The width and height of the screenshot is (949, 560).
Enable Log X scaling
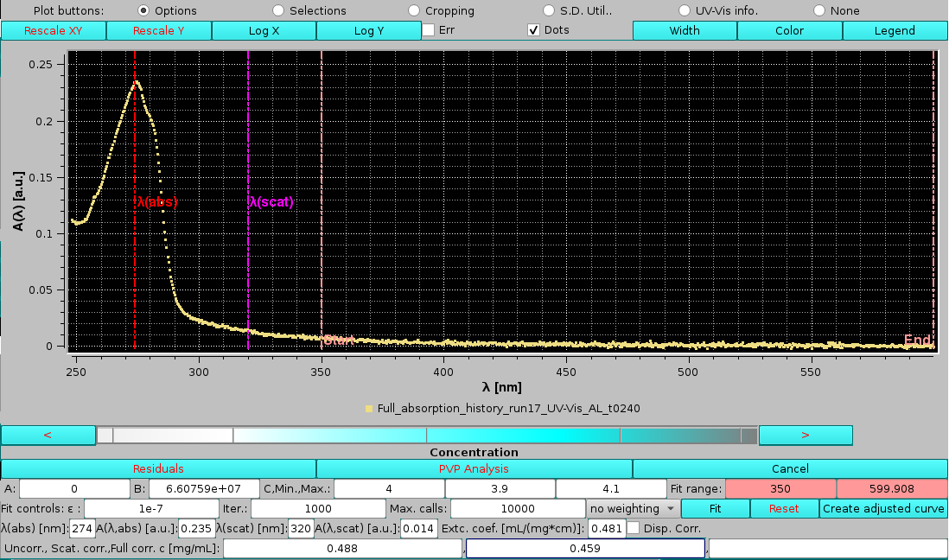pos(264,29)
